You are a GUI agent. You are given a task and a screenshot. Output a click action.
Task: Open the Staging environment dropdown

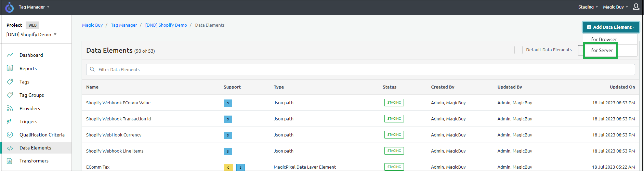(588, 7)
